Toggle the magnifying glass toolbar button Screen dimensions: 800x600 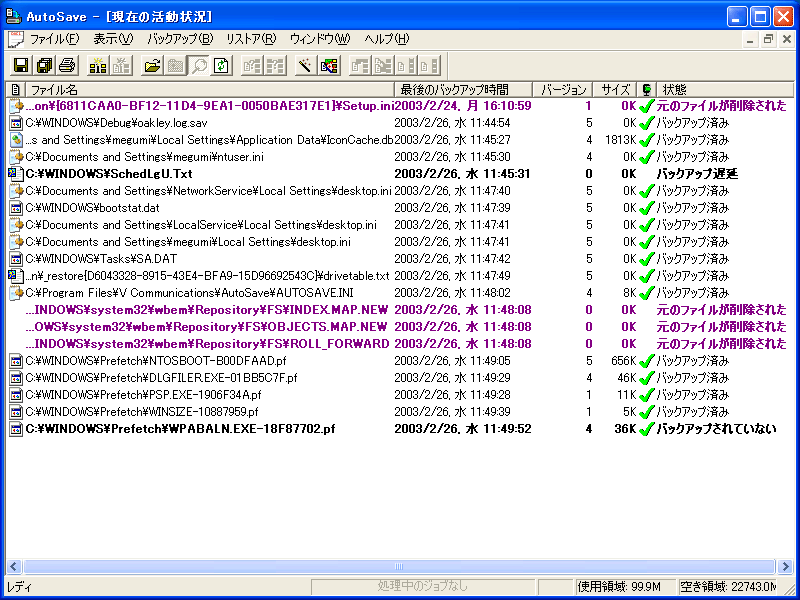pyautogui.click(x=198, y=65)
